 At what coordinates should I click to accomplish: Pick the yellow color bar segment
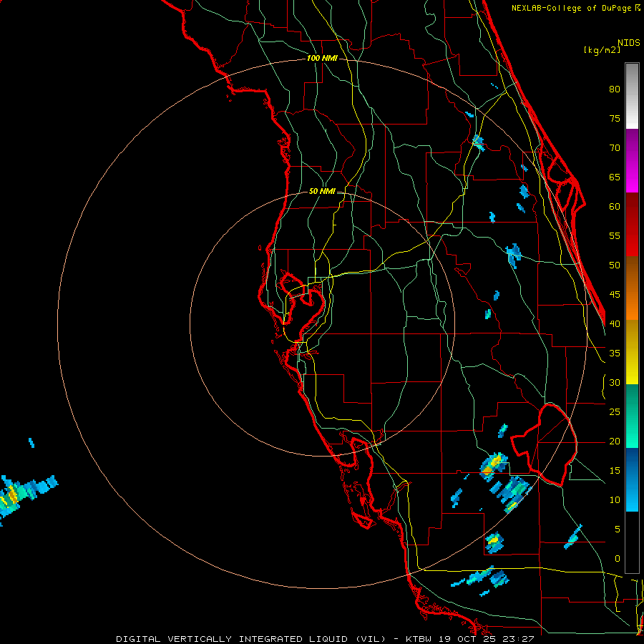(632, 352)
